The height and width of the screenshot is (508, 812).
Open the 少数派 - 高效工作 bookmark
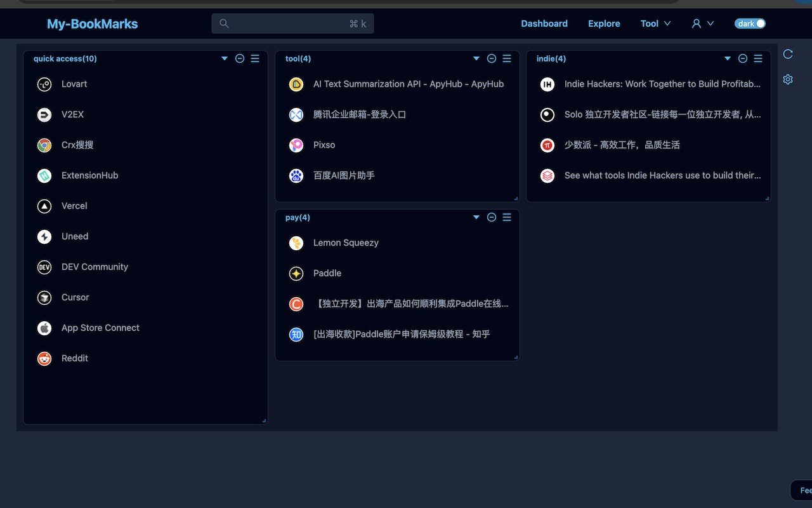[622, 145]
